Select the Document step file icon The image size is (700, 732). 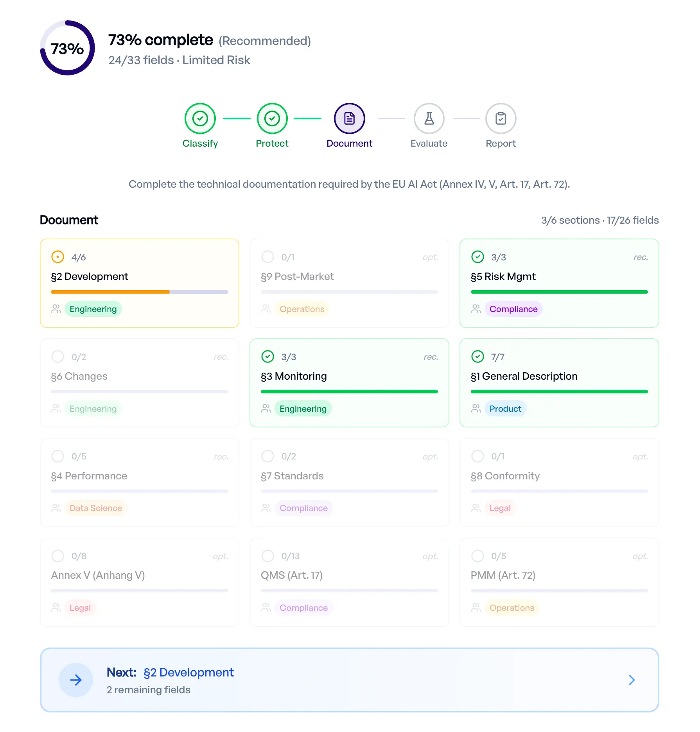coord(349,118)
